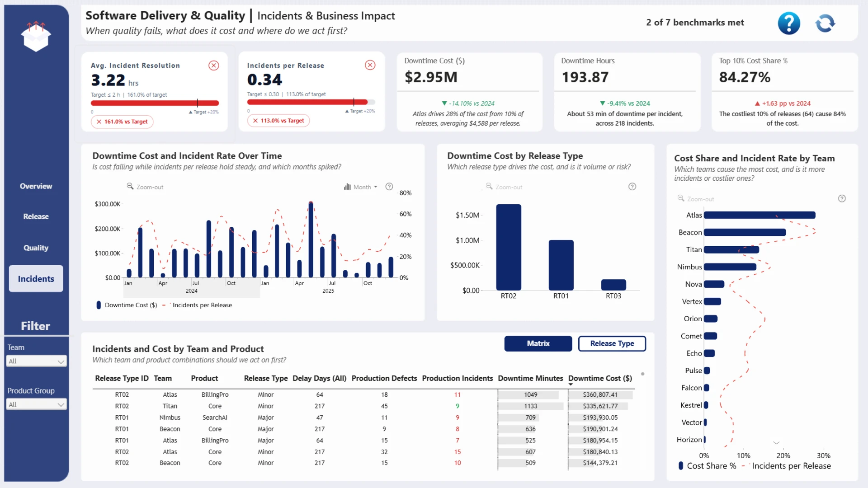Click Incidents per Release progress bar

point(311,102)
